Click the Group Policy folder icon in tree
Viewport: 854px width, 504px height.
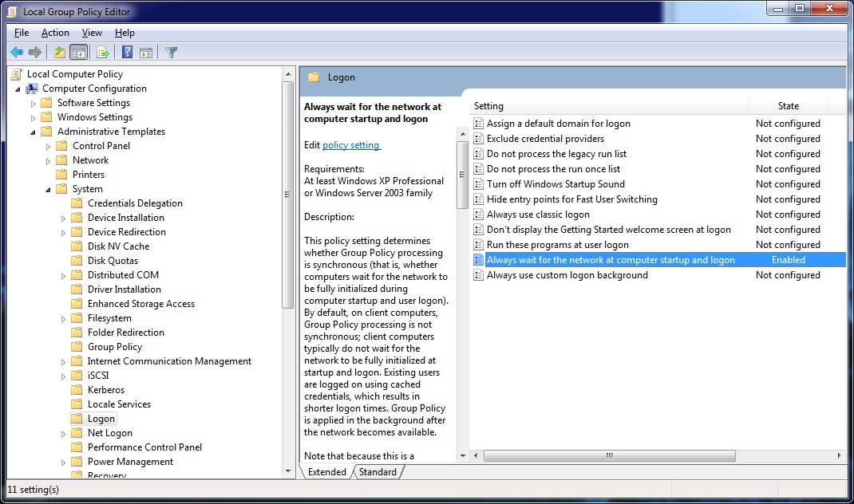click(77, 347)
